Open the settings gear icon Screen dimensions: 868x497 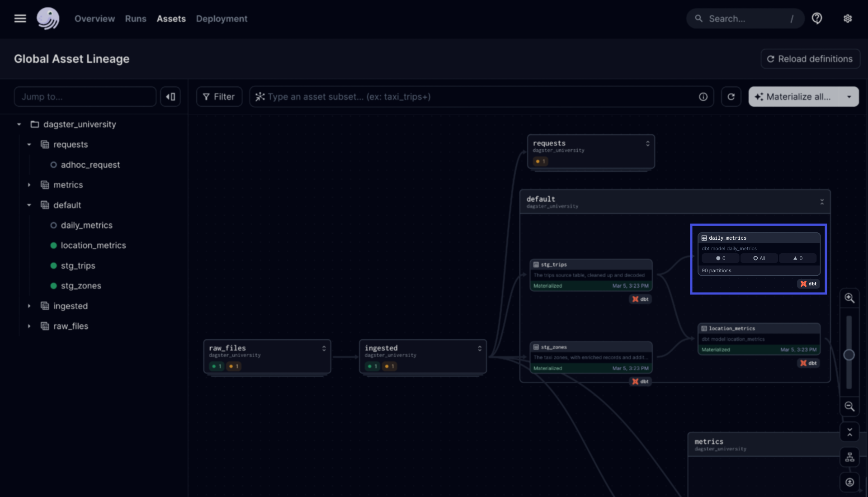pos(848,19)
